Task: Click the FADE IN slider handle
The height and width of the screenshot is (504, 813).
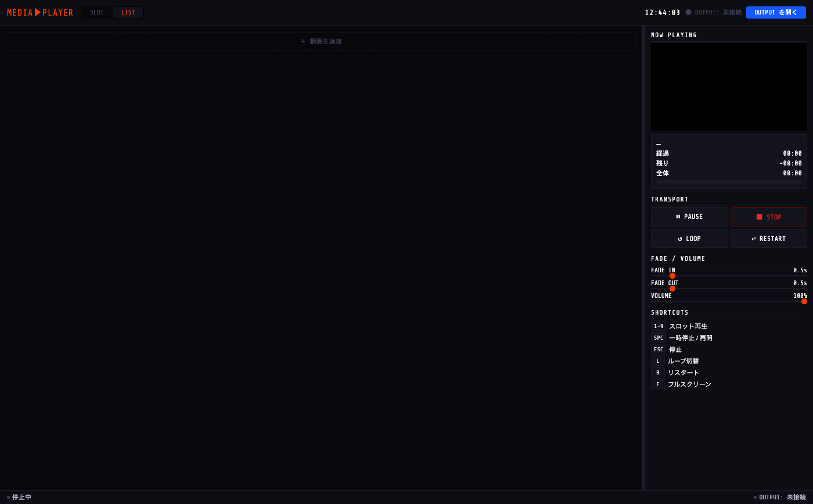Action: click(x=672, y=276)
